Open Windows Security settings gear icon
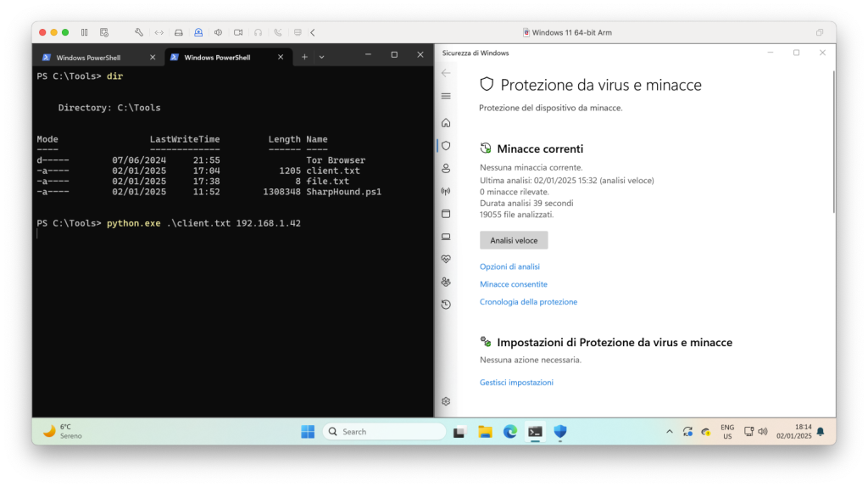This screenshot has width=868, height=487. 446,401
